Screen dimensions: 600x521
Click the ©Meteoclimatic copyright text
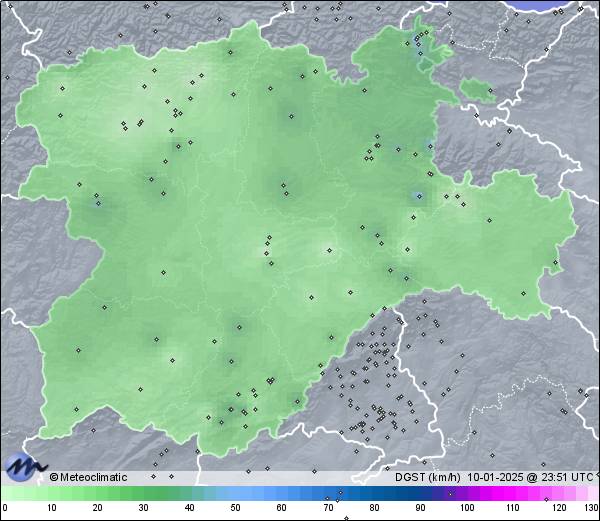[88, 477]
